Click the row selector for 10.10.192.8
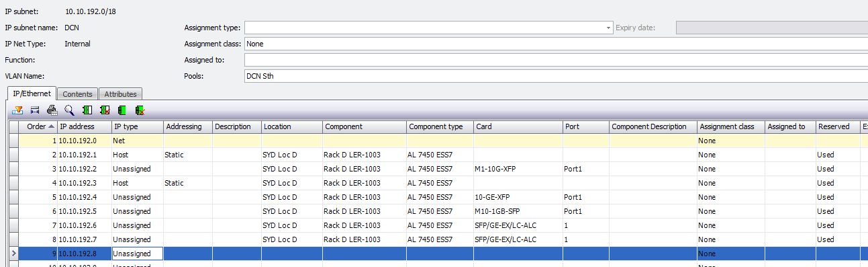Image resolution: width=868 pixels, height=267 pixels. 13,254
